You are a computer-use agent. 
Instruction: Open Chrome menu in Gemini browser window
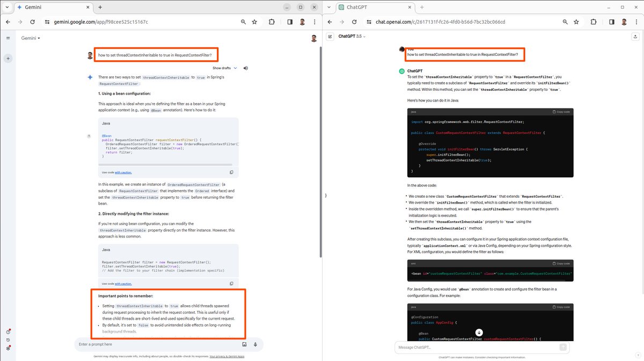[314, 22]
